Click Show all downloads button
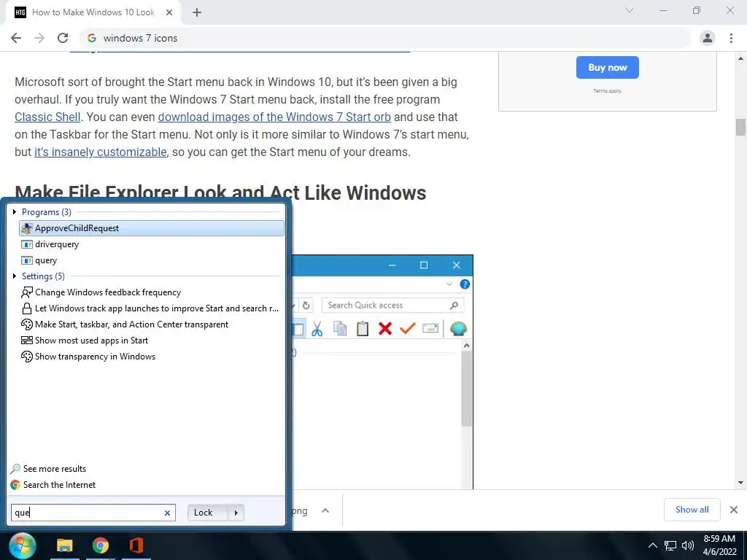The image size is (747, 560). 692,510
